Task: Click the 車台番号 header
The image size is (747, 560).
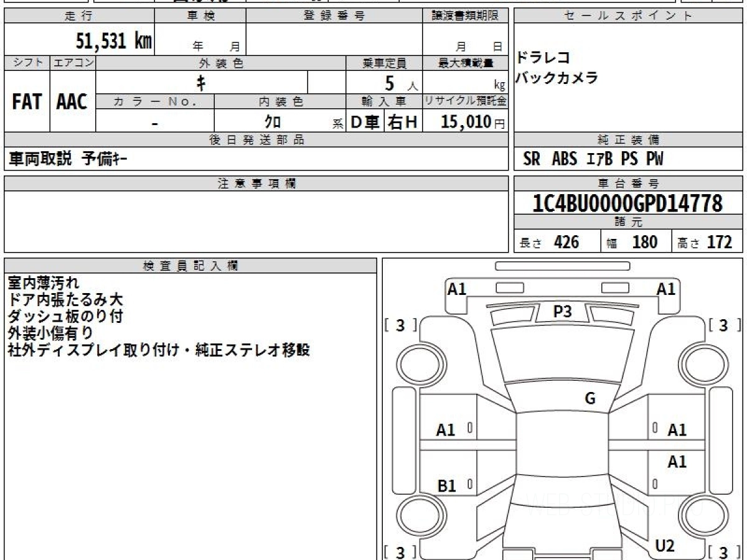Action: pyautogui.click(x=628, y=184)
